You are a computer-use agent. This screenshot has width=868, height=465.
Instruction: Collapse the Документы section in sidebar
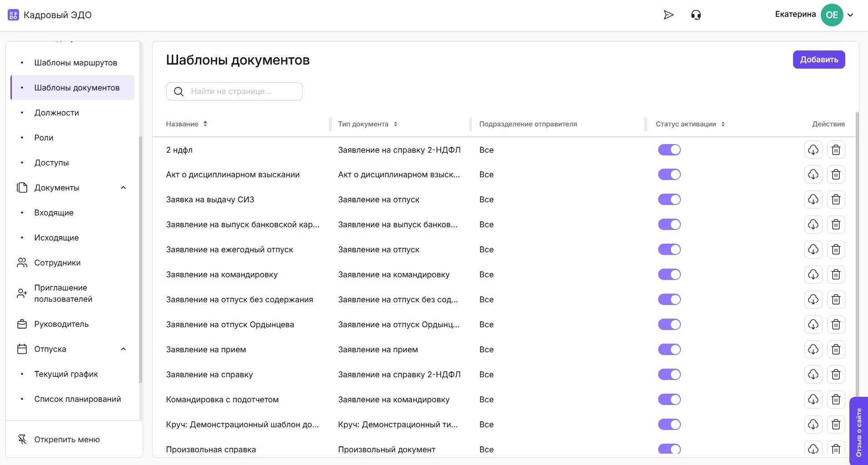(x=123, y=187)
